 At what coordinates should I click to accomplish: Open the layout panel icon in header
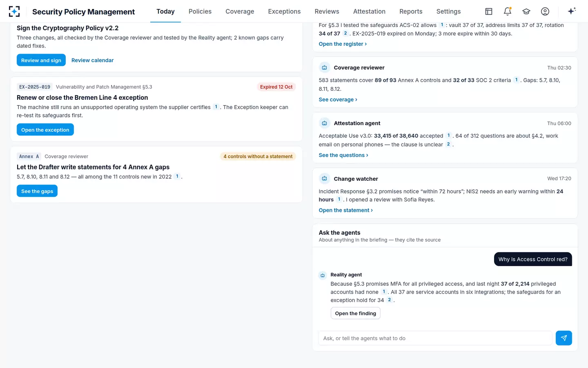[489, 11]
